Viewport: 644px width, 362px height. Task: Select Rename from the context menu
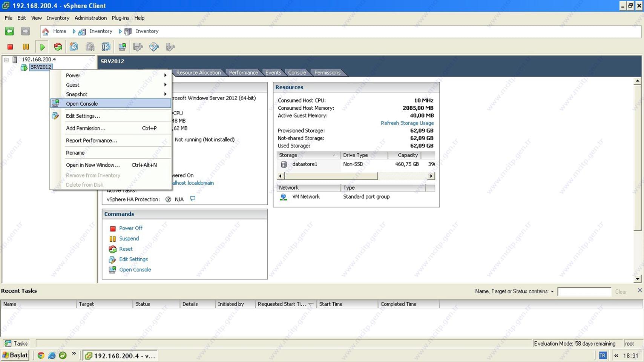tap(111, 153)
